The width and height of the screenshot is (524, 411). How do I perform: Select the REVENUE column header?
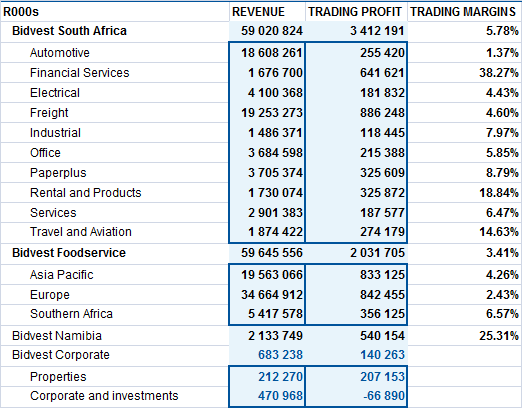[x=258, y=12]
